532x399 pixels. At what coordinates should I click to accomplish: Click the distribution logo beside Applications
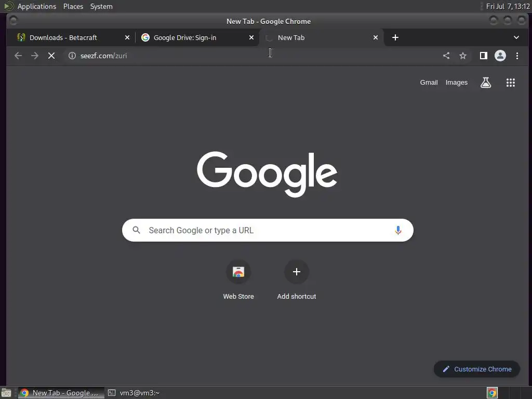pyautogui.click(x=8, y=6)
